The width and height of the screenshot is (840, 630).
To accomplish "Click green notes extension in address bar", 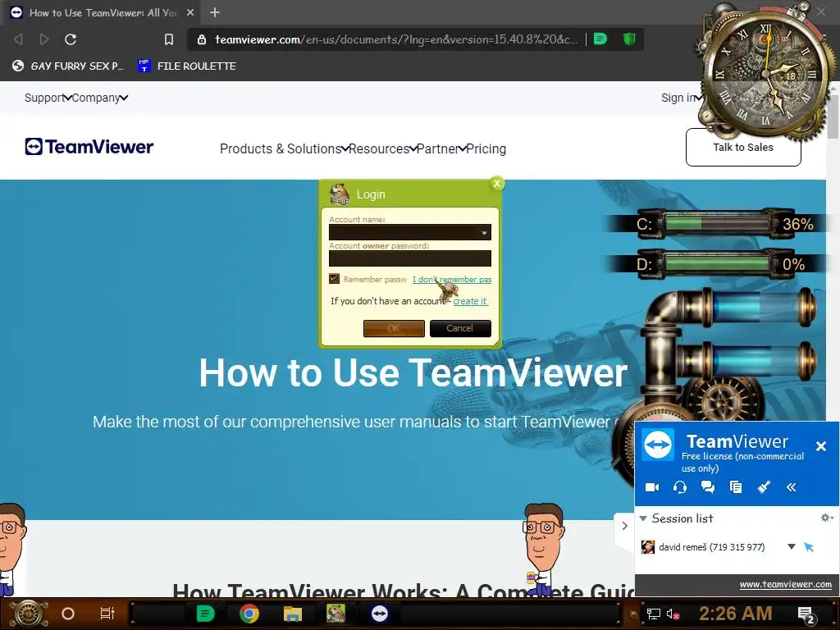I will pos(600,39).
